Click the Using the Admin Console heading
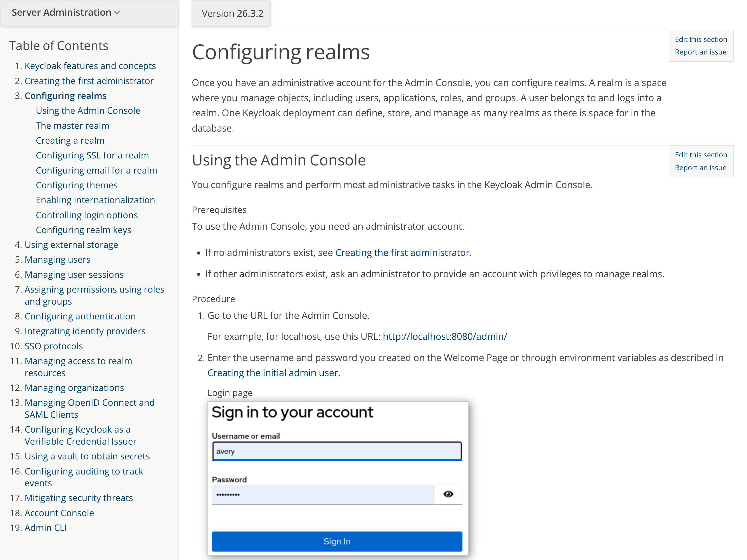Viewport: 747px width, 560px height. [x=279, y=160]
